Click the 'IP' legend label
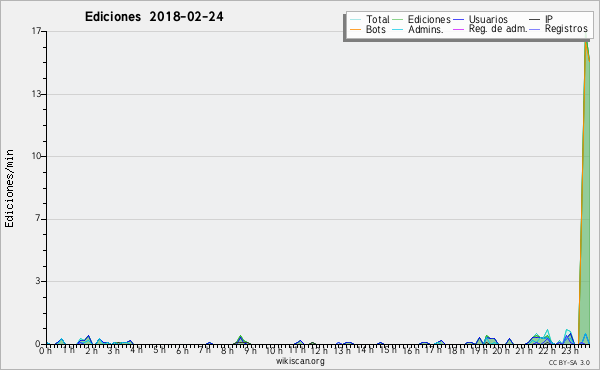 [549, 19]
